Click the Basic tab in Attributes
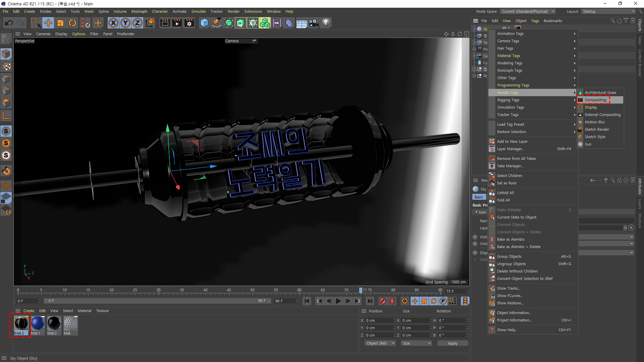The image size is (644, 362). click(x=479, y=197)
